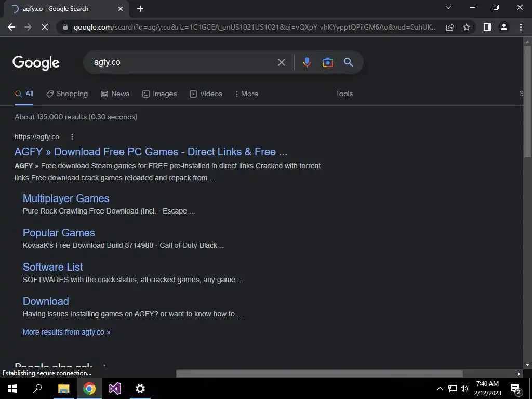Click the scroll right arrow on horizontal scrollbar
Image resolution: width=532 pixels, height=399 pixels.
519,374
